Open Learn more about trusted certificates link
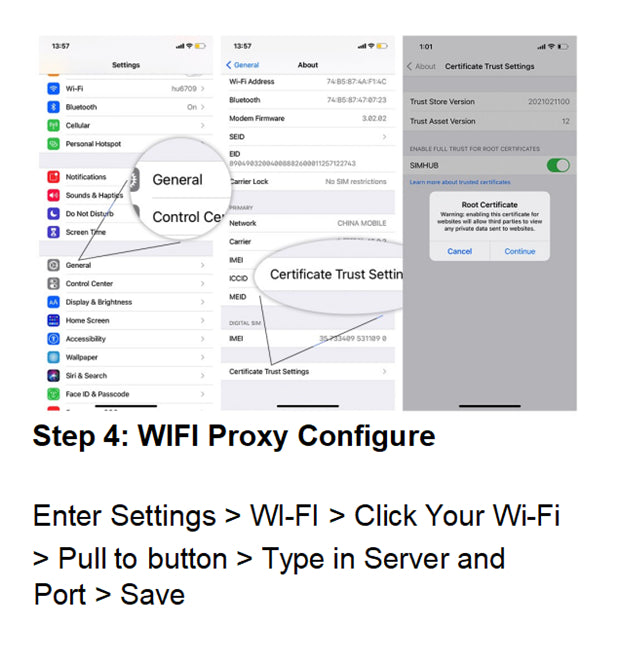The width and height of the screenshot is (619, 664). 460,182
